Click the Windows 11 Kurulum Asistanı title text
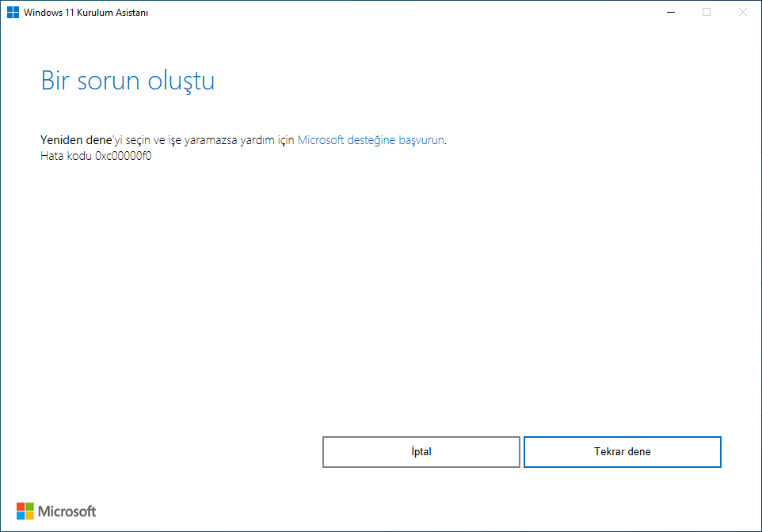Screen dimensions: 762x532 [x=86, y=13]
